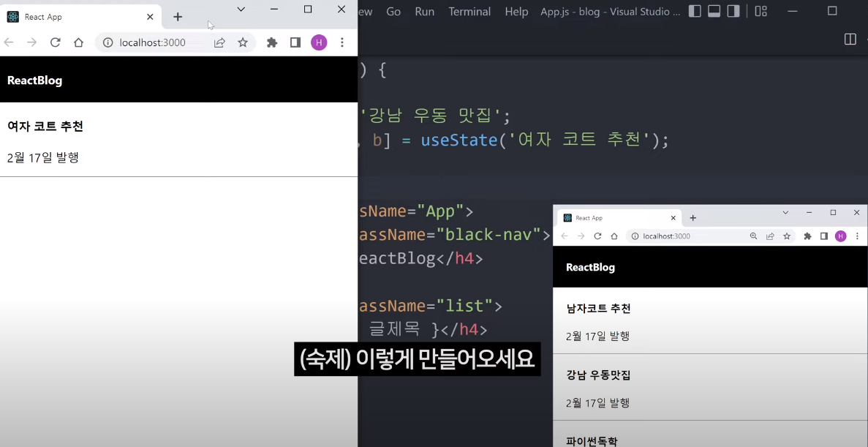Reload the page in large Chrome window

pyautogui.click(x=55, y=42)
